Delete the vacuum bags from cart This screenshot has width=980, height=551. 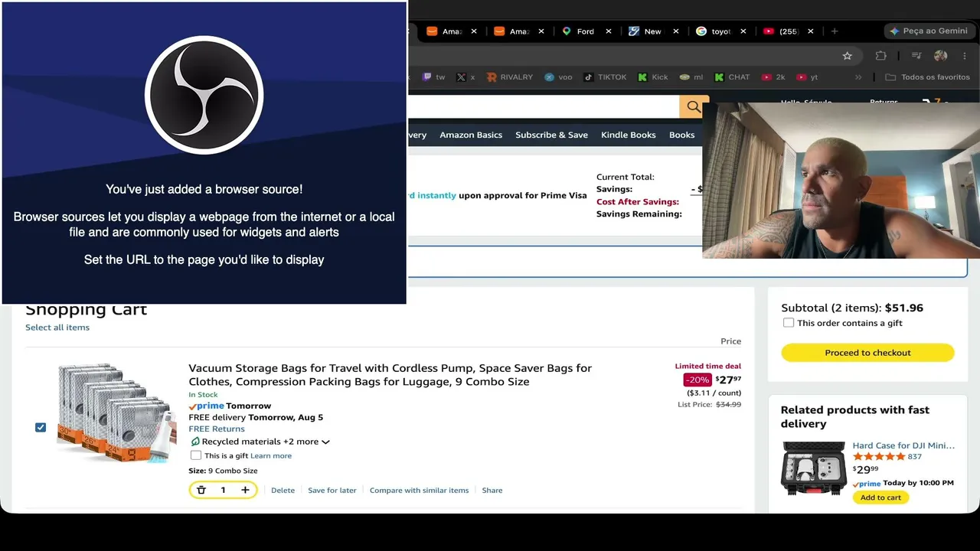point(283,491)
